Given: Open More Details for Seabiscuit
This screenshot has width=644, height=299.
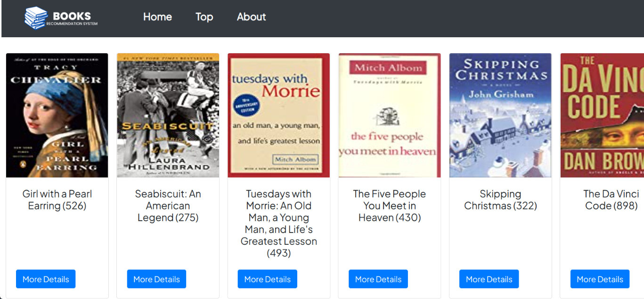Looking at the screenshot, I should (156, 279).
